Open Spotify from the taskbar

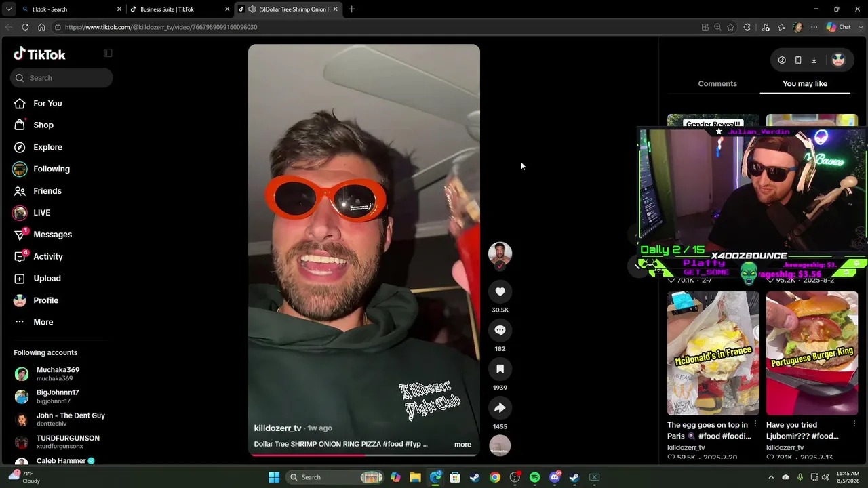point(534,477)
